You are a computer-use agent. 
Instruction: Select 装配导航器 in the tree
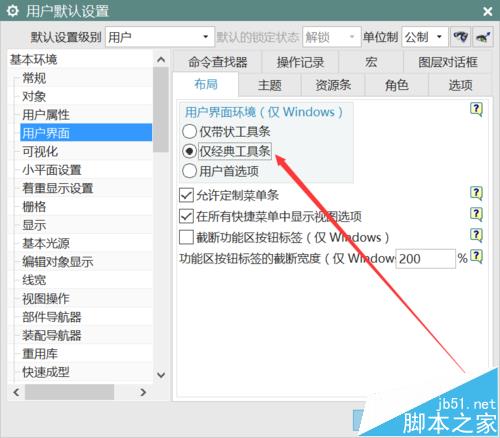tap(52, 335)
